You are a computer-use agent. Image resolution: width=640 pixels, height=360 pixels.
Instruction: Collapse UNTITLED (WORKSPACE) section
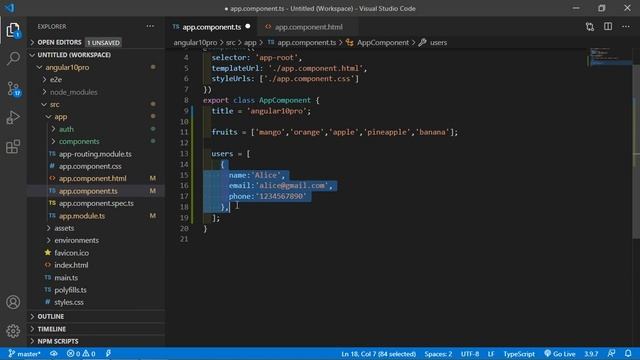(x=96, y=55)
